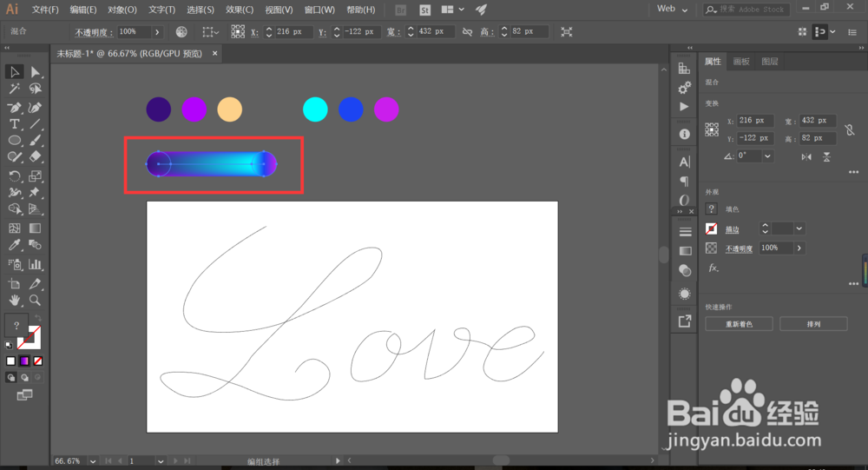Open the zoom level dropdown
Screen dimensions: 868x470
[x=93, y=461]
